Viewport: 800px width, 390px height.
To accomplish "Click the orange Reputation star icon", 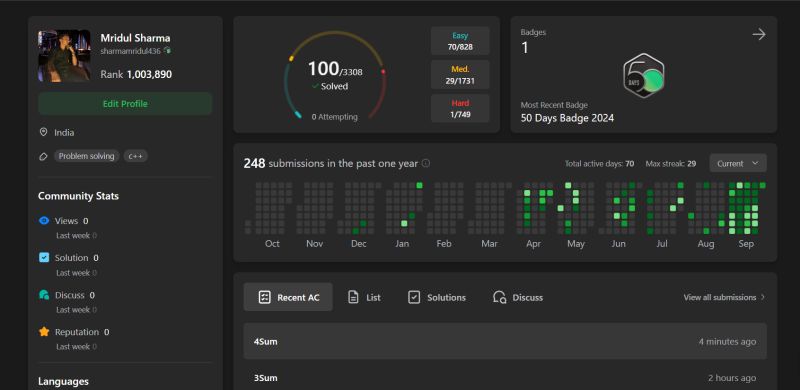I will (44, 332).
